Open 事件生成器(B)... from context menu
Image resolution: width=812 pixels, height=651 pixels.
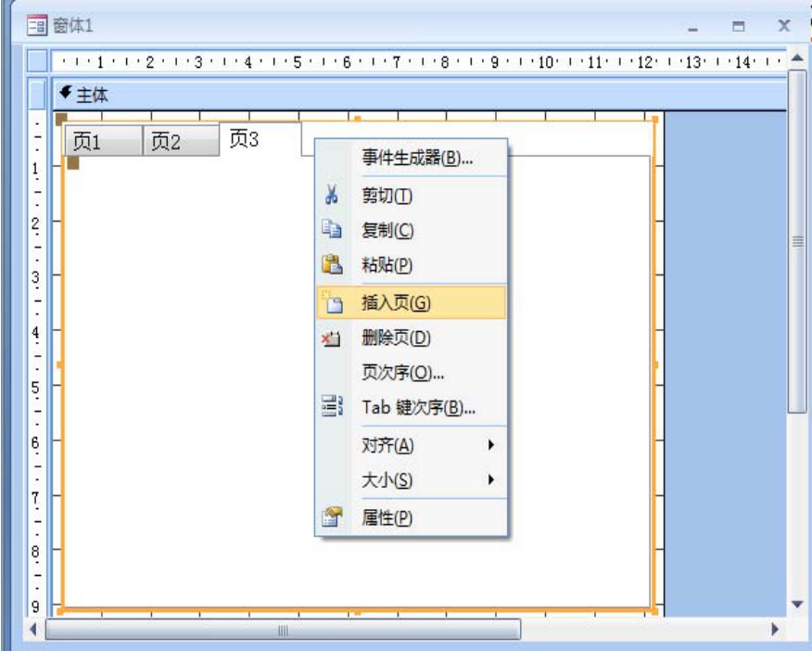417,158
